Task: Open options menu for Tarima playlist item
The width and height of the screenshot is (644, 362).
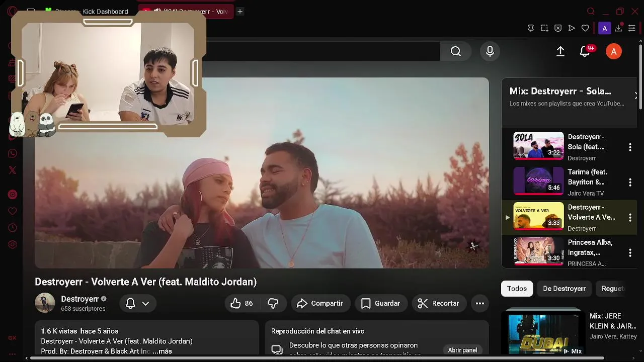Action: coord(630,182)
